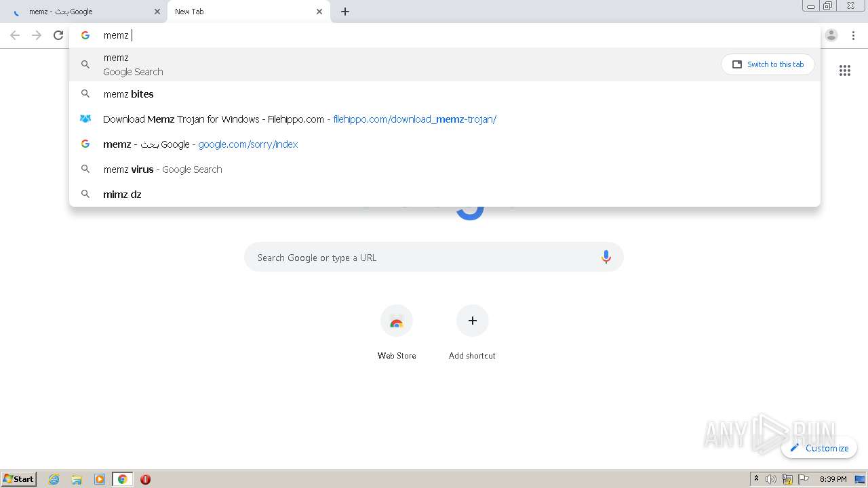Click the browser forward arrow
Image resolution: width=868 pixels, height=488 pixels.
(37, 35)
